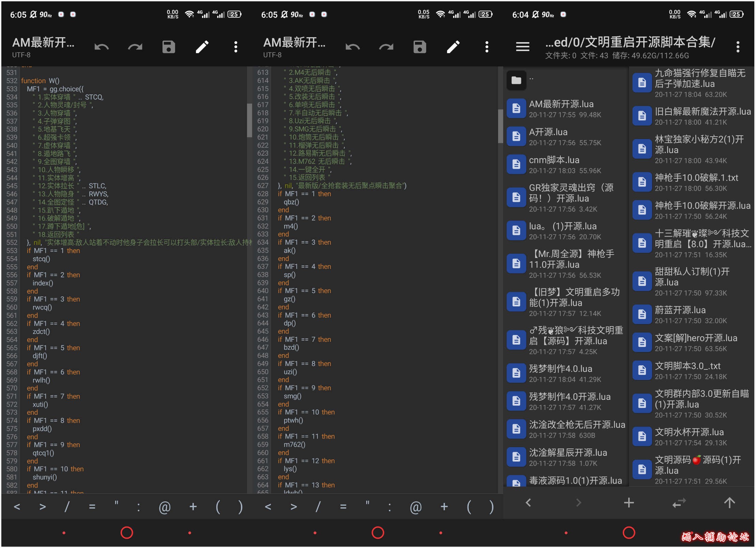
Task: Open A开源.lua file
Action: pos(566,137)
